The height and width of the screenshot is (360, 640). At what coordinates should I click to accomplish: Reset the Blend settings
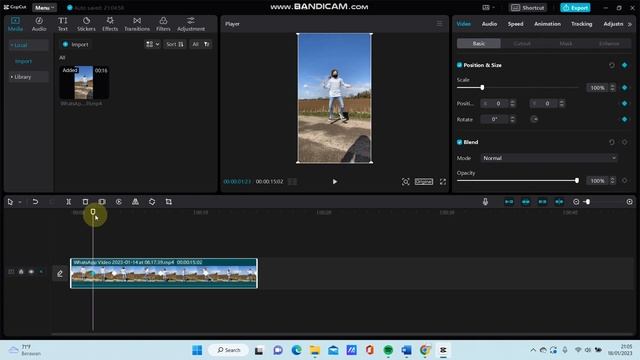coord(611,142)
